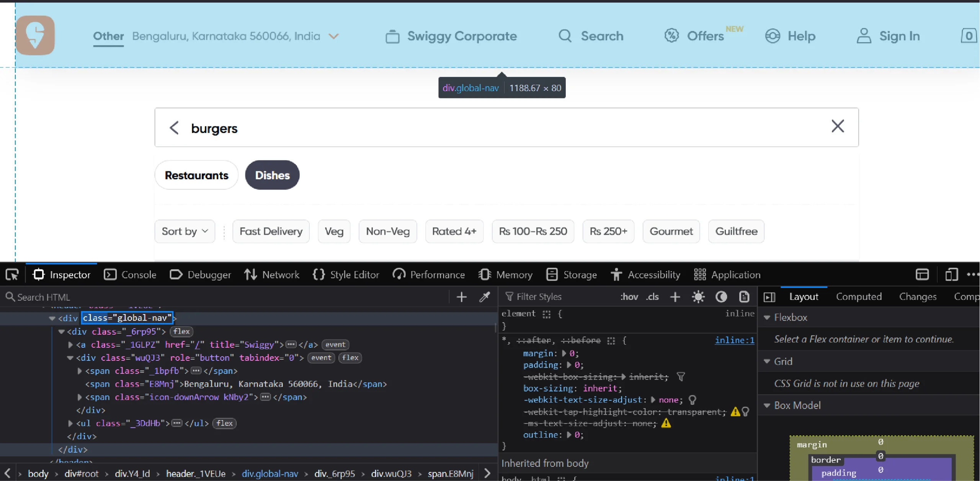Expand the a class _1GLPZ node
Viewport: 980px width, 481px height.
tap(70, 345)
